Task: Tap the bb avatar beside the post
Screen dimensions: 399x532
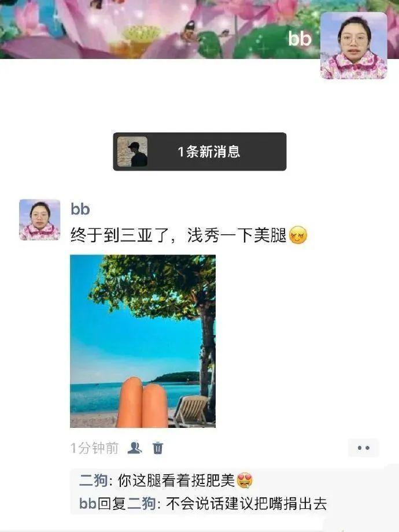Action: [40, 220]
